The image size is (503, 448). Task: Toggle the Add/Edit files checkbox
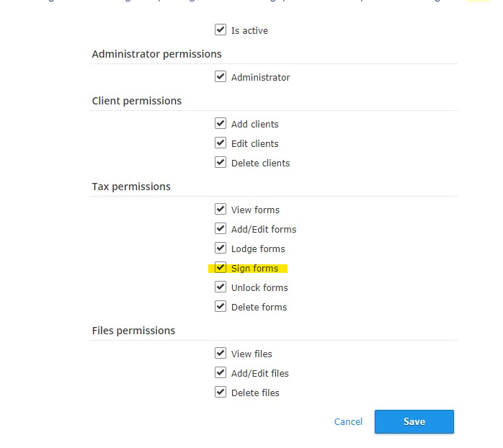click(221, 372)
